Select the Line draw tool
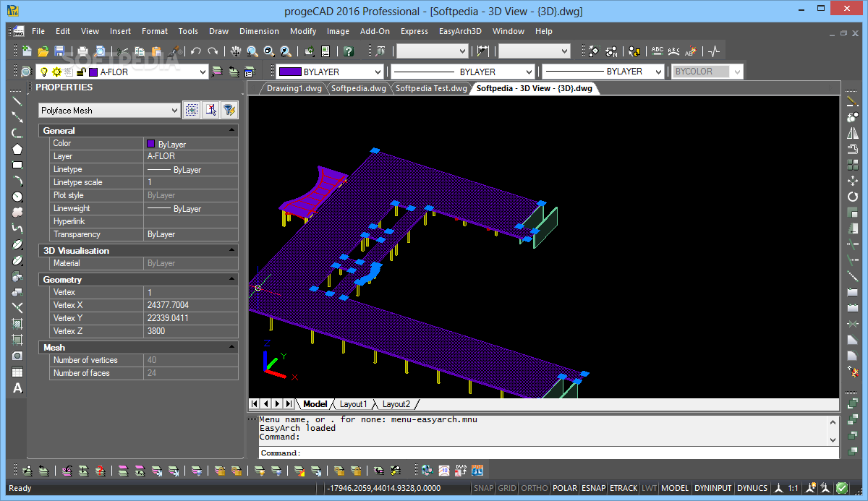The width and height of the screenshot is (868, 501). 17,100
